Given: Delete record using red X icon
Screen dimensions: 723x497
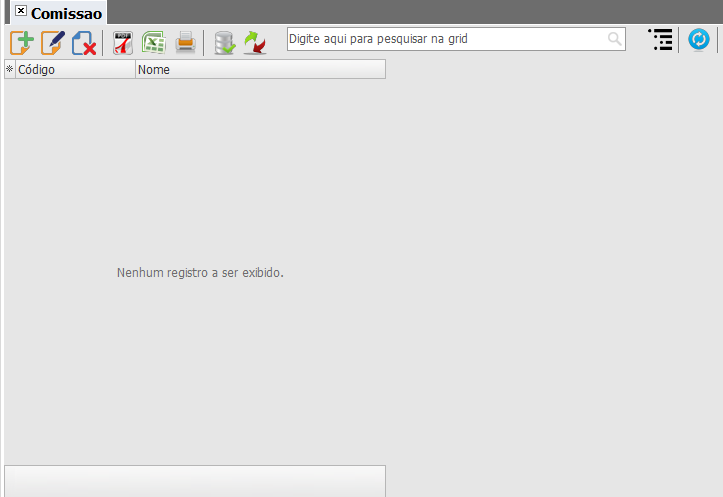Looking at the screenshot, I should [x=84, y=42].
